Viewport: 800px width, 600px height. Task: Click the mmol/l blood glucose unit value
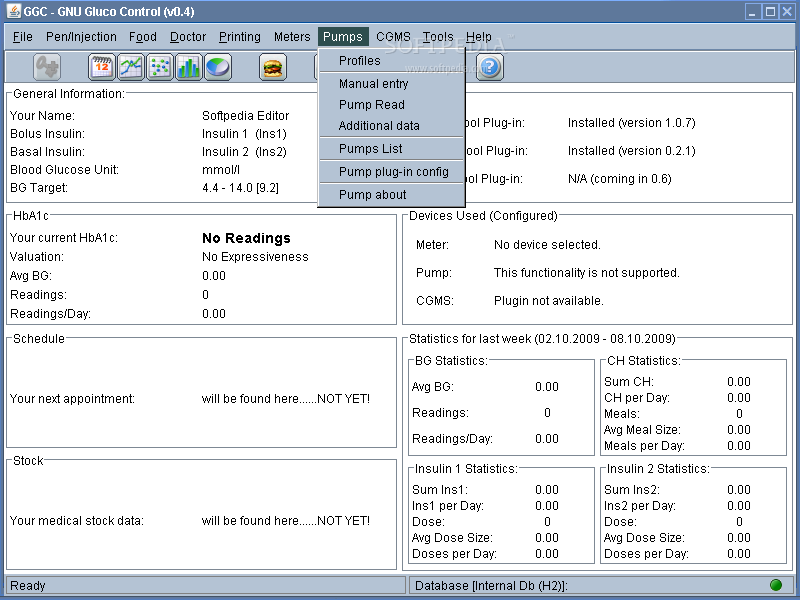pyautogui.click(x=221, y=170)
